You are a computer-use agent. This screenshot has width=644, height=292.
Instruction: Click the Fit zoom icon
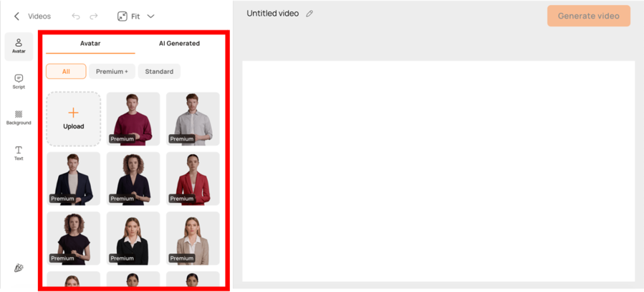point(122,17)
